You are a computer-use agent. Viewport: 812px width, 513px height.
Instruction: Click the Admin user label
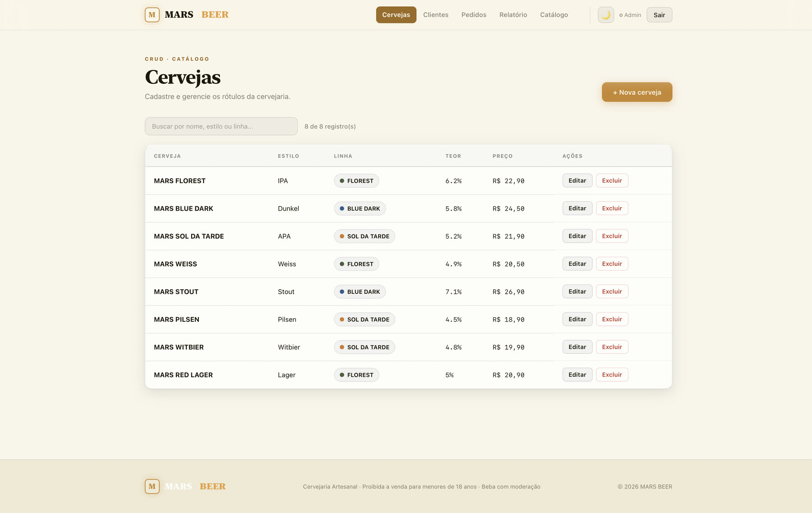pos(630,15)
